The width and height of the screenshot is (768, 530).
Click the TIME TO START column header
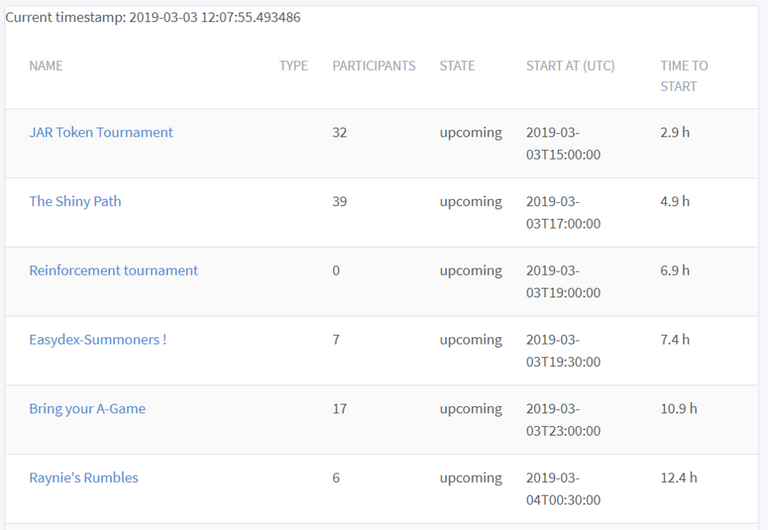point(684,76)
